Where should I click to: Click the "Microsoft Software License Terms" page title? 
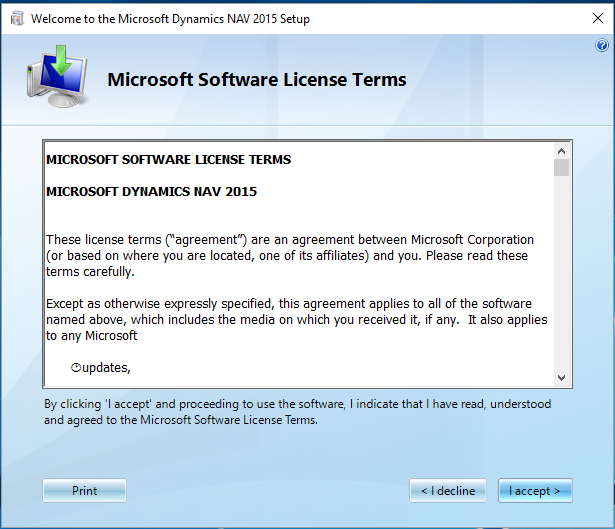[257, 80]
